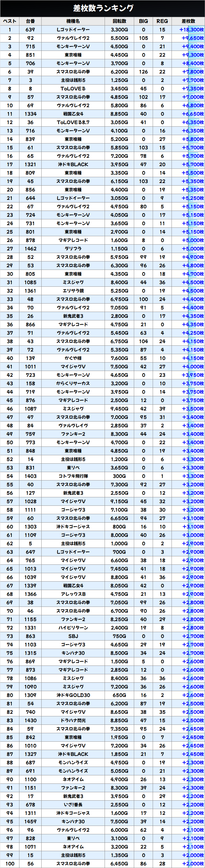Image resolution: width=205 pixels, height=868 pixels.
Task: Click the エリサラ鏡 machine name
Action: coord(73,291)
